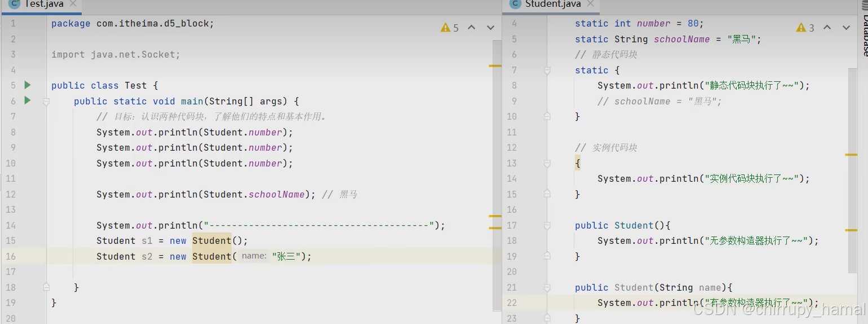Click 'public Student(String name)' signature
The height and width of the screenshot is (324, 868).
[654, 287]
